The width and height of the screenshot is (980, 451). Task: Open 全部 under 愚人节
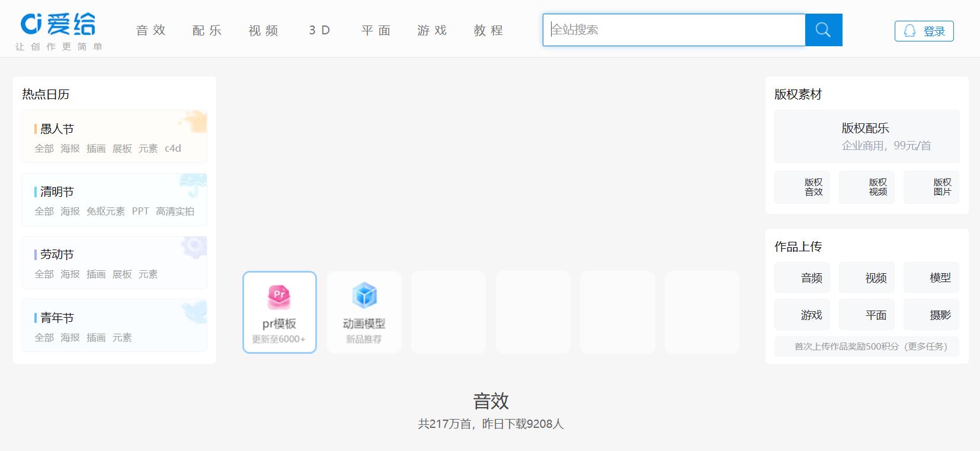point(44,148)
